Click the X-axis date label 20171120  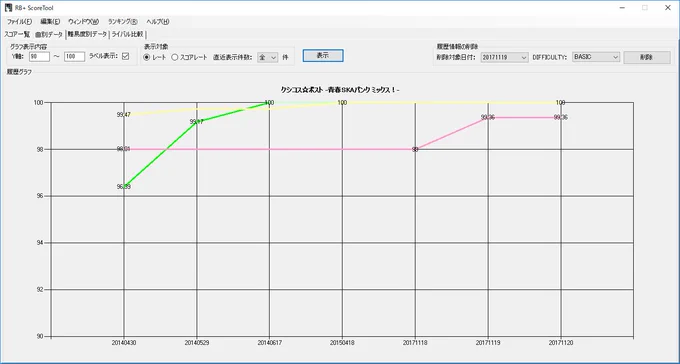[561, 343]
